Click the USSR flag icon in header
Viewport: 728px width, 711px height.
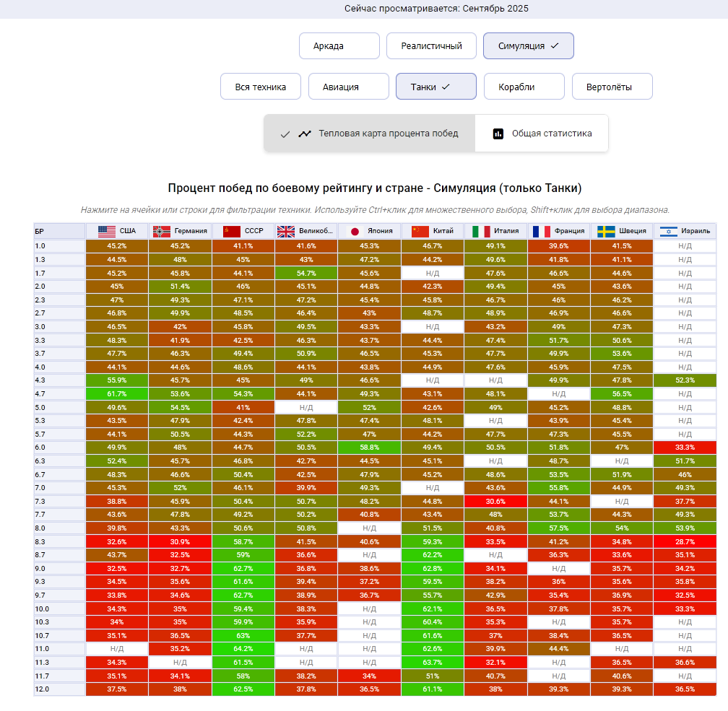pyautogui.click(x=231, y=231)
